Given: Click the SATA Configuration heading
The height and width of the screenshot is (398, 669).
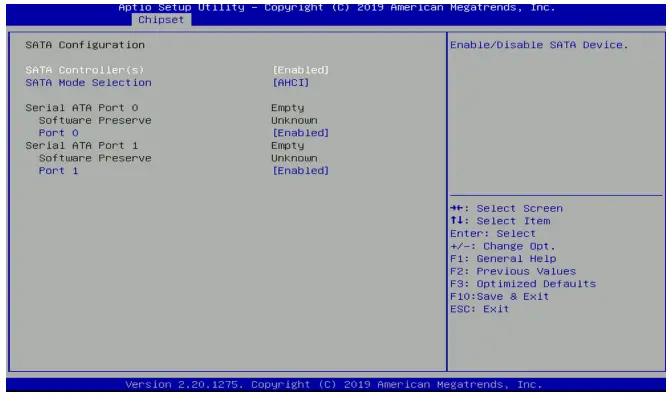Looking at the screenshot, I should point(85,45).
